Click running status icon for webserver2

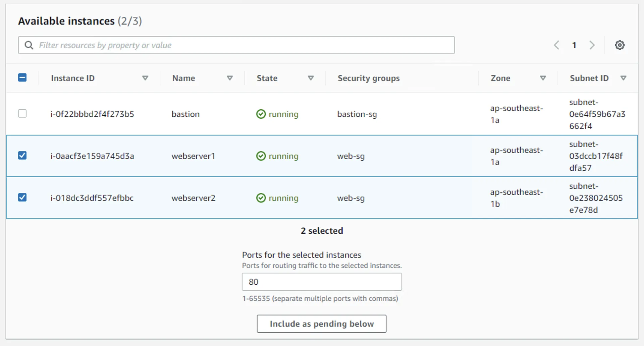(261, 198)
